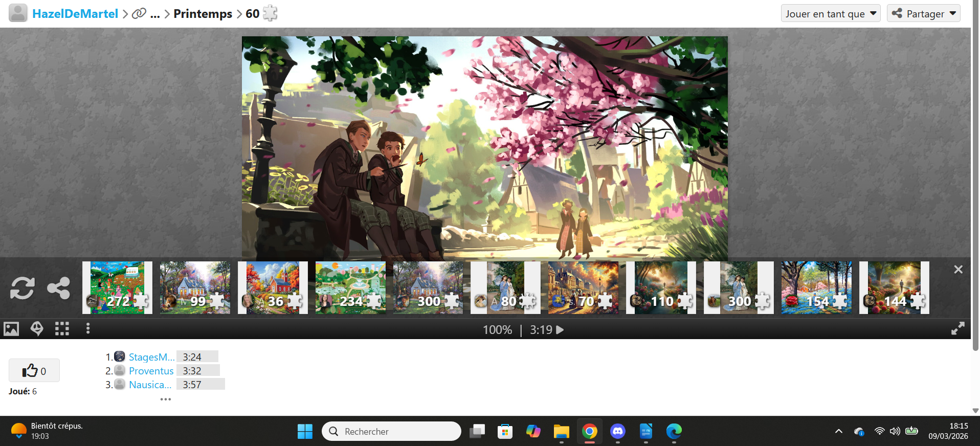Viewport: 980px width, 446px height.
Task: Click the Google Chrome taskbar icon
Action: coord(589,431)
